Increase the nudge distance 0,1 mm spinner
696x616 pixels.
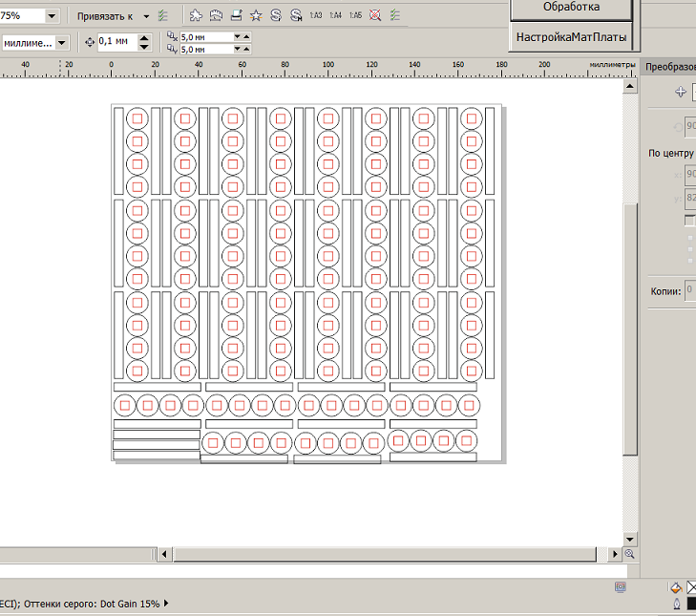[x=144, y=38]
